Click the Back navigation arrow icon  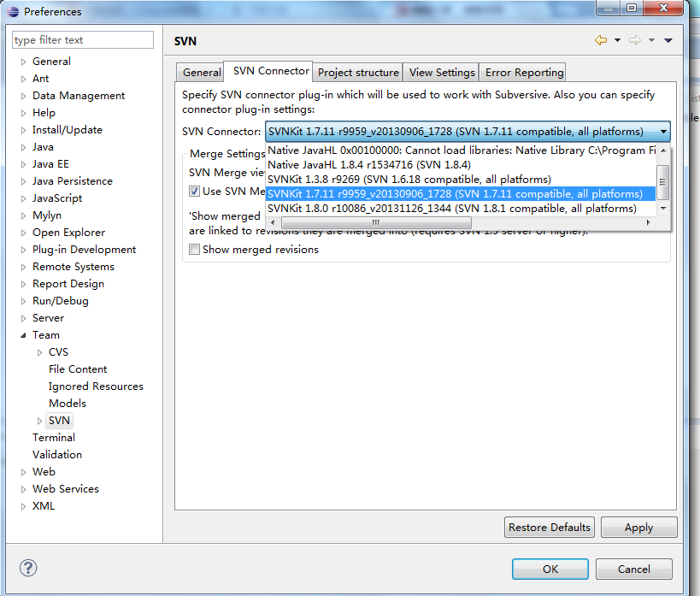point(601,40)
